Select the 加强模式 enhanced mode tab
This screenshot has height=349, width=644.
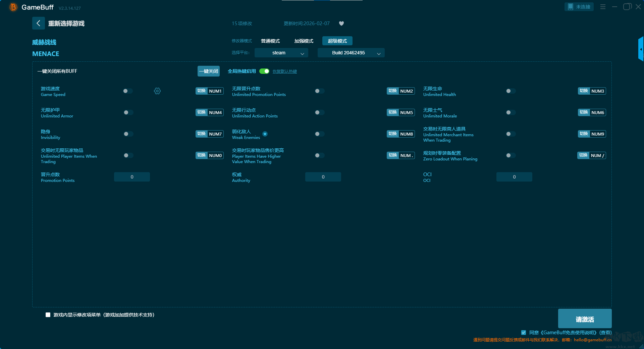click(x=304, y=41)
